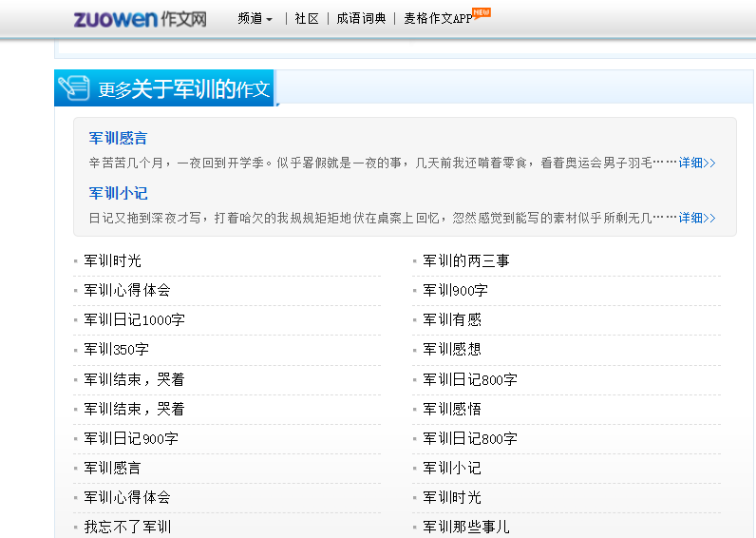756x538 pixels.
Task: Click the document icon beside 更多关于军训的作文
Action: click(x=74, y=88)
